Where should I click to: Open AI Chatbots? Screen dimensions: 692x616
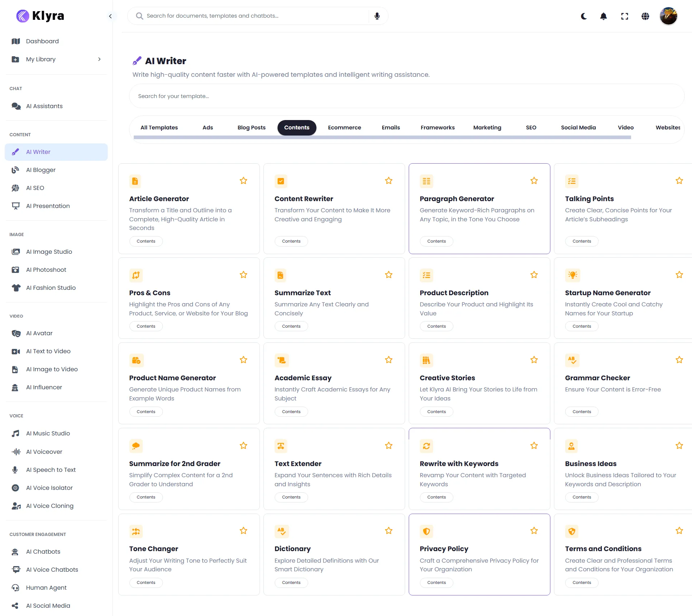tap(56, 551)
